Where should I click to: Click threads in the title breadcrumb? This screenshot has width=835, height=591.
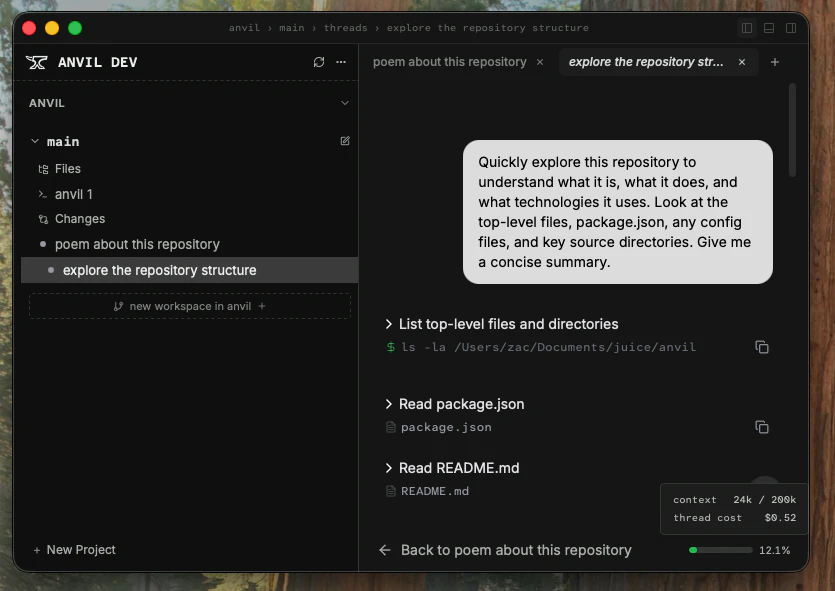coord(346,28)
